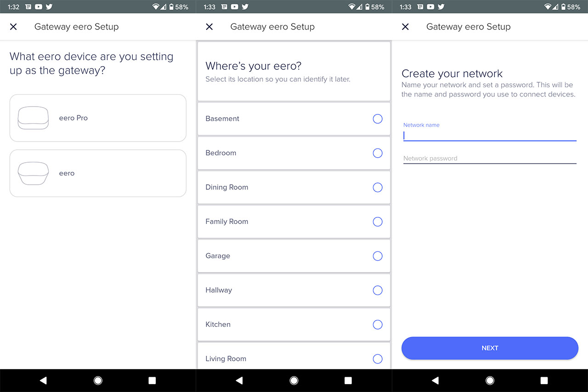The width and height of the screenshot is (588, 392).
Task: Close setup on the eero location screen
Action: [209, 27]
